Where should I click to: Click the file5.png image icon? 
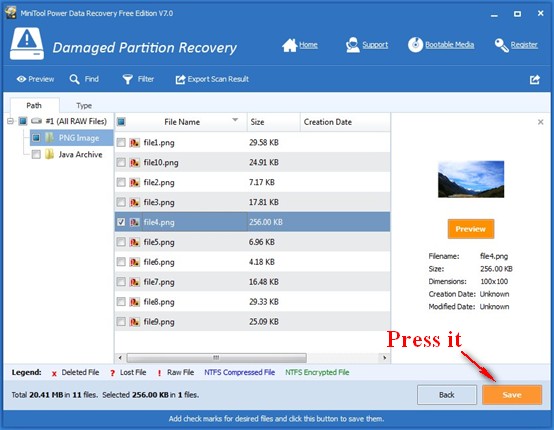(x=135, y=242)
